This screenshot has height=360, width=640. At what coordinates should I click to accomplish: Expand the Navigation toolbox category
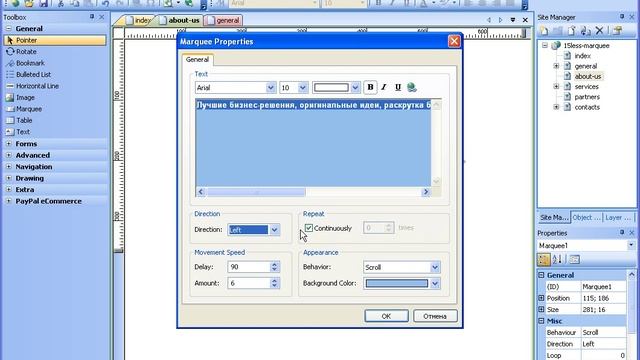(x=9, y=167)
